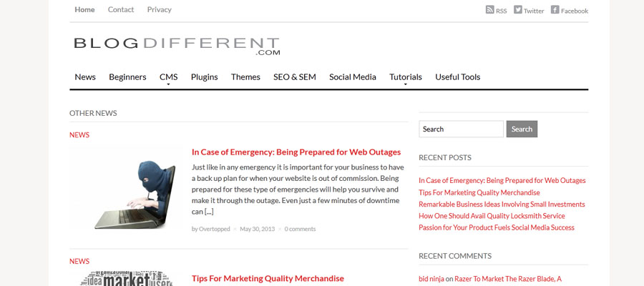Open the market word-cloud thumbnail
Viewport: 644px width, 286px height.
[x=125, y=279]
